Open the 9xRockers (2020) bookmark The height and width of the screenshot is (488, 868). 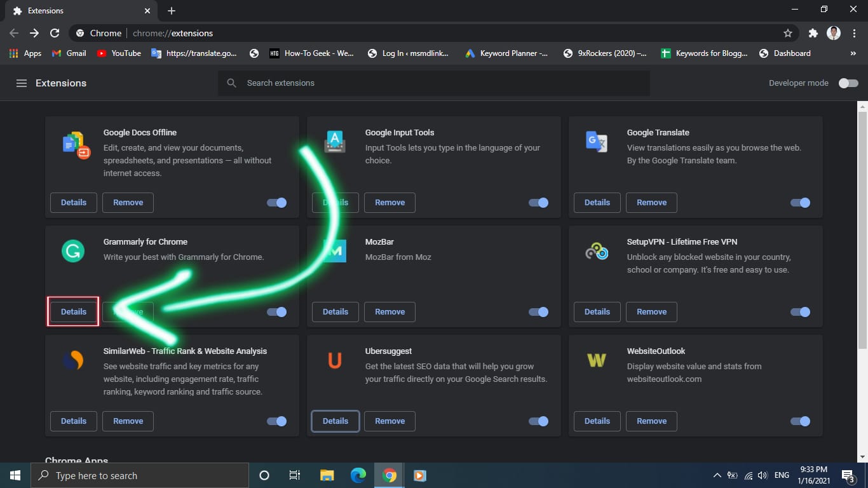tap(605, 53)
